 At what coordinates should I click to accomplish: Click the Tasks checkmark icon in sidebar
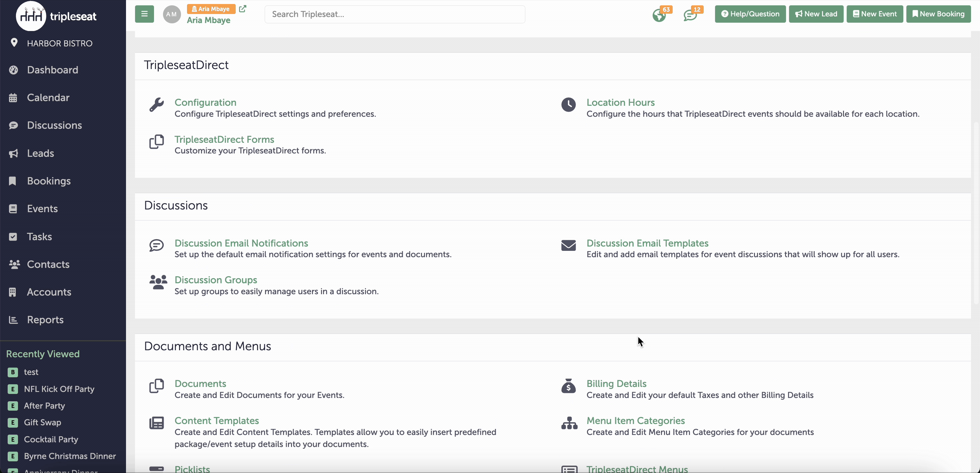13,237
